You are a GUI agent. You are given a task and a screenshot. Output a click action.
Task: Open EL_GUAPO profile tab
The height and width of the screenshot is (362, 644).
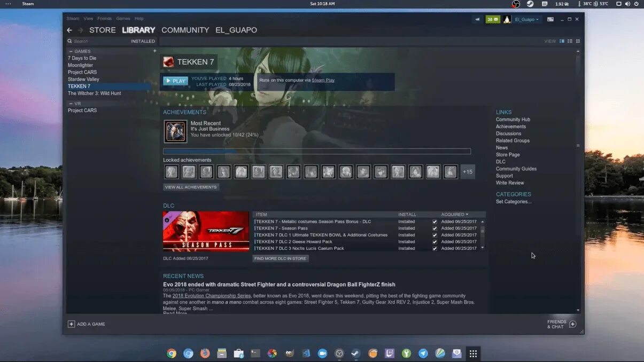(x=236, y=30)
